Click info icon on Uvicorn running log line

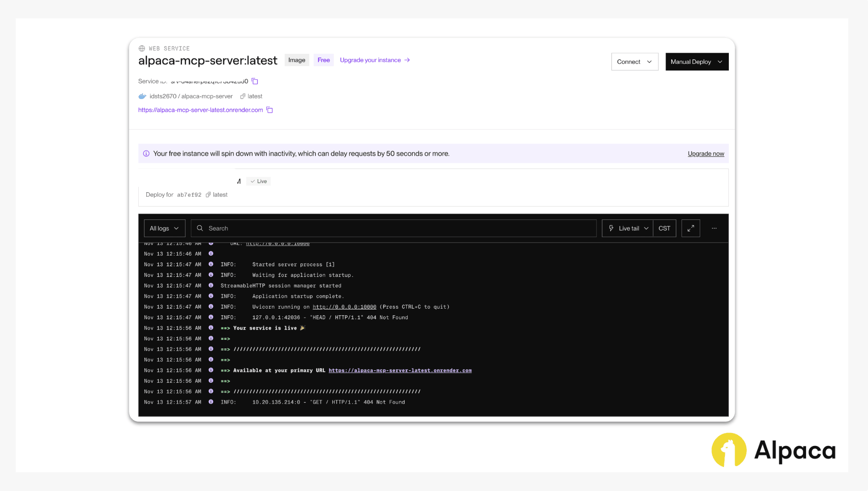click(211, 307)
